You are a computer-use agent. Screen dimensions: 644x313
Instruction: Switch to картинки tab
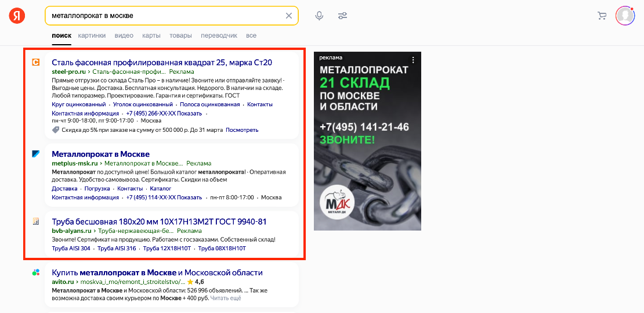(x=92, y=35)
